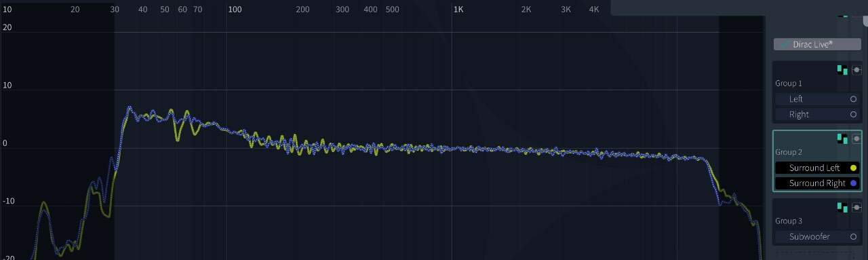
Task: Click the 1K frequency axis label
Action: click(458, 10)
